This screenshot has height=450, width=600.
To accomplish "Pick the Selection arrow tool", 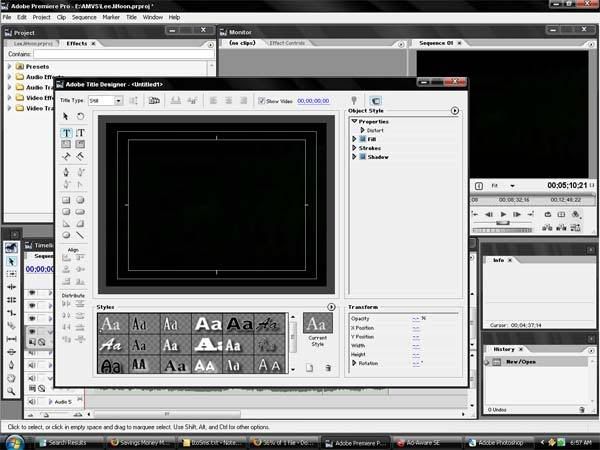I will point(66,116).
